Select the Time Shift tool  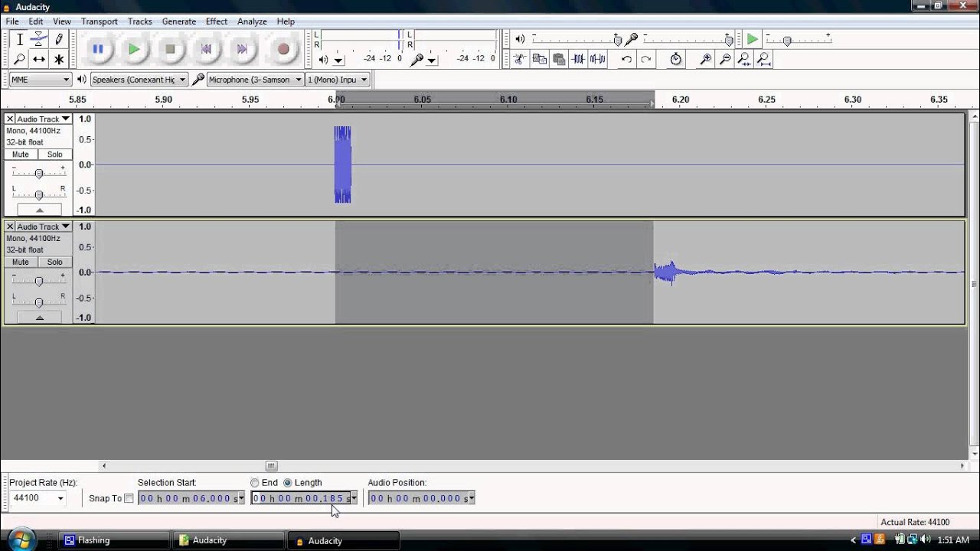coord(39,59)
